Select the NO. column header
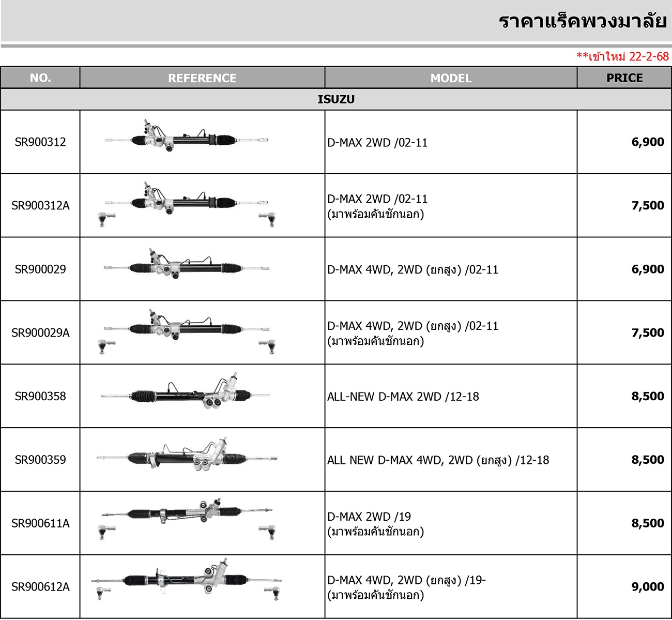The width and height of the screenshot is (672, 620). 40,78
